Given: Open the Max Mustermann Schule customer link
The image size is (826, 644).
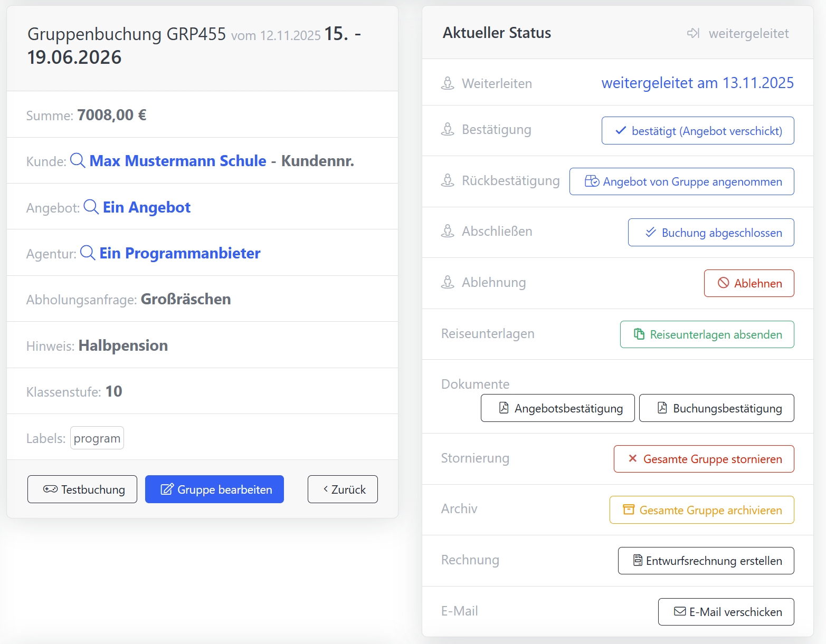Looking at the screenshot, I should tap(177, 161).
